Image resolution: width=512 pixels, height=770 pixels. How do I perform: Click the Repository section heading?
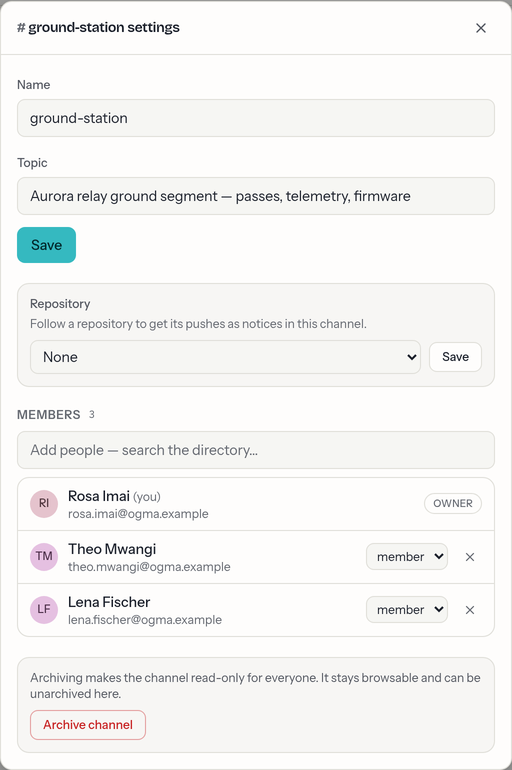point(60,304)
